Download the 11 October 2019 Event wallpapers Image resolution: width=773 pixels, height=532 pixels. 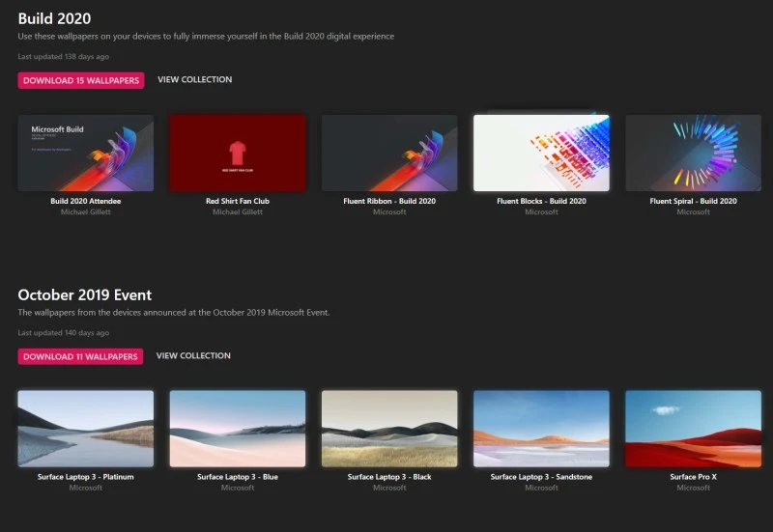pos(80,356)
